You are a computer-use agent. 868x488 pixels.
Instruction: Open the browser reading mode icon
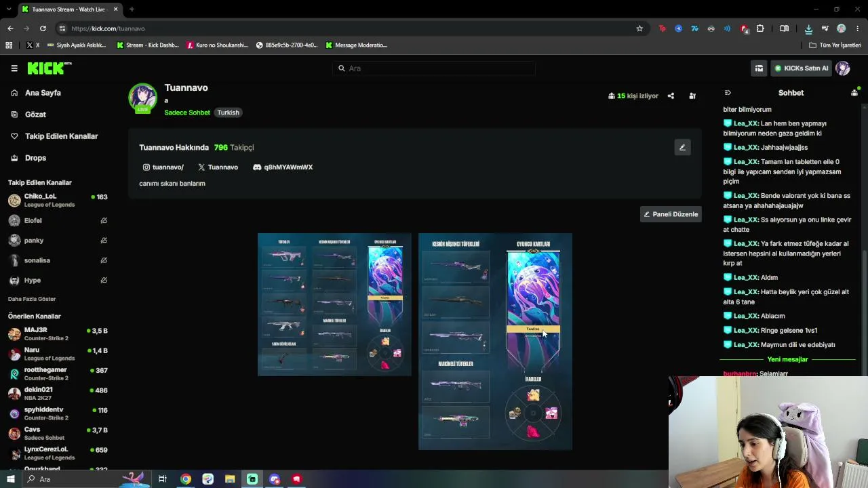784,28
